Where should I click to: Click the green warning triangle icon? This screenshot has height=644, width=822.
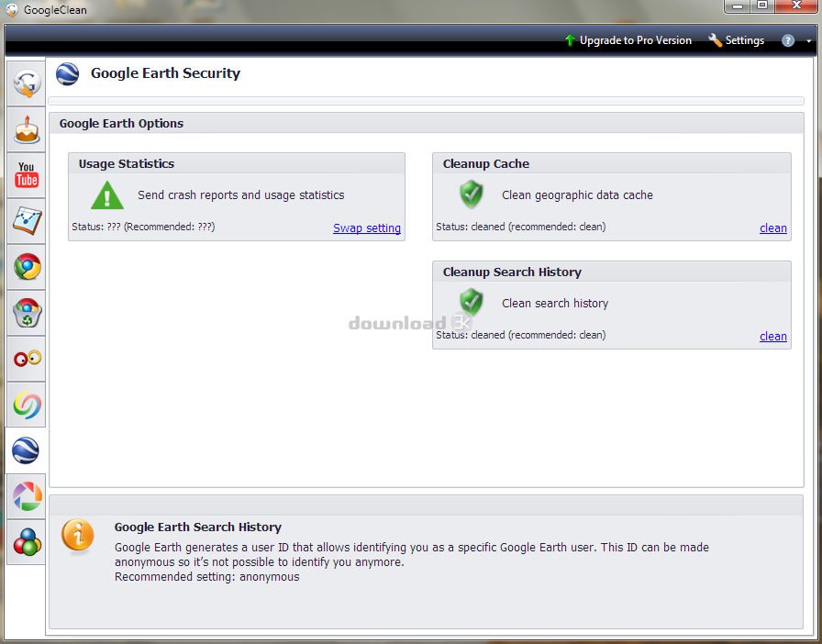107,195
